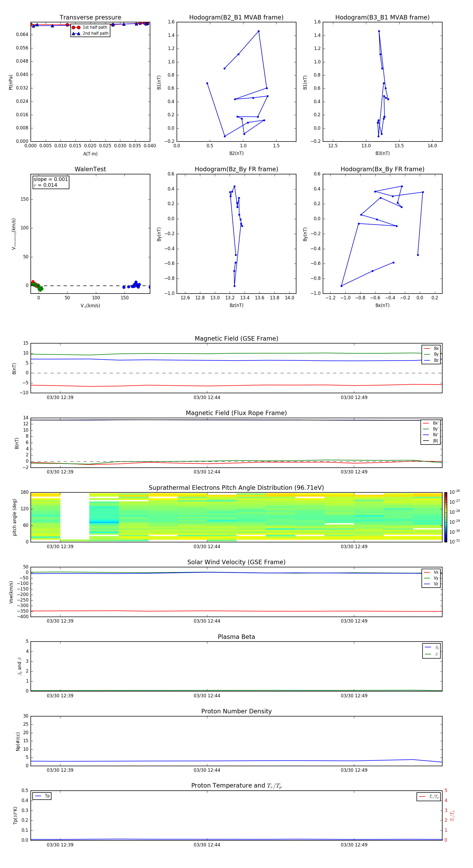Select the |B| entry in flux rope legend
The width and height of the screenshot is (473, 868).
(x=431, y=441)
